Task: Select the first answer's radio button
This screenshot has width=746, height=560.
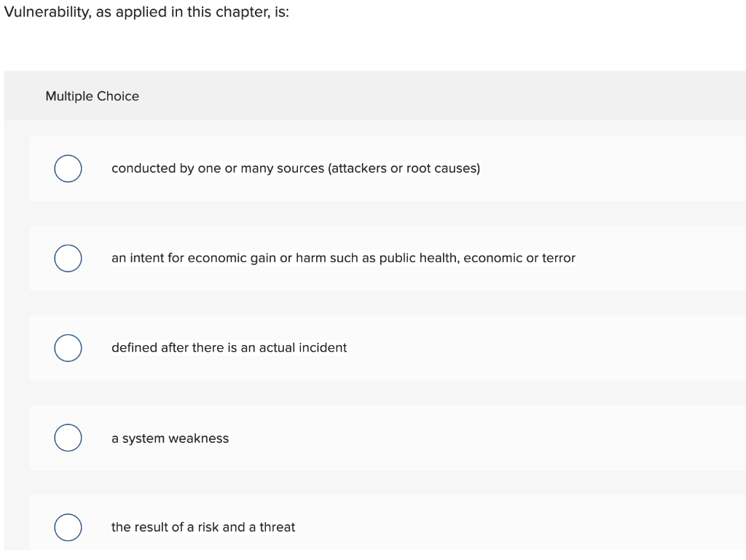Action: 68,168
